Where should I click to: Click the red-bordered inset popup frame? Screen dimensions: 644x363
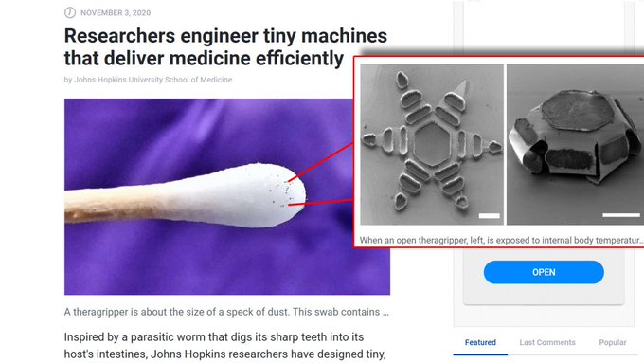(498, 152)
